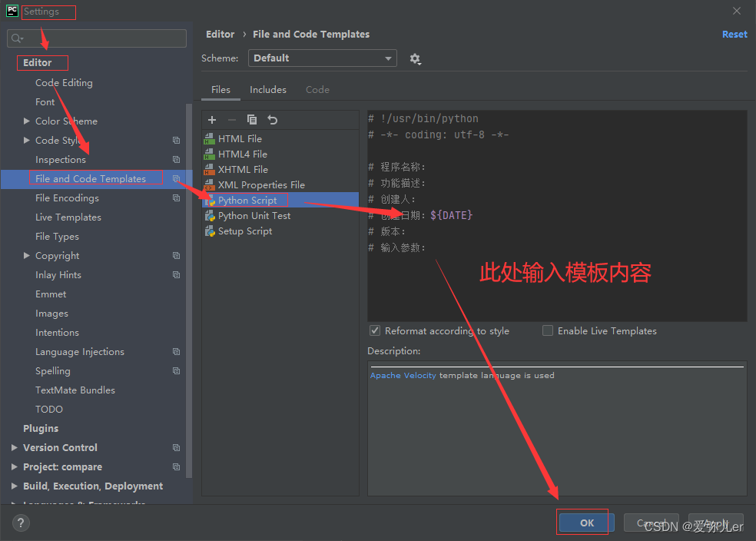This screenshot has height=541, width=756.
Task: Expand the Copyright tree node
Action: click(x=27, y=256)
